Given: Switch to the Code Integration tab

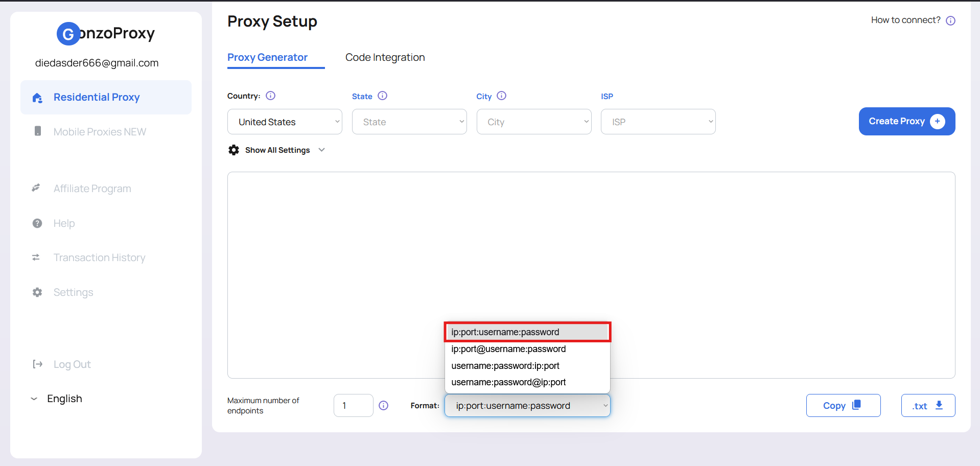Looking at the screenshot, I should [x=385, y=57].
